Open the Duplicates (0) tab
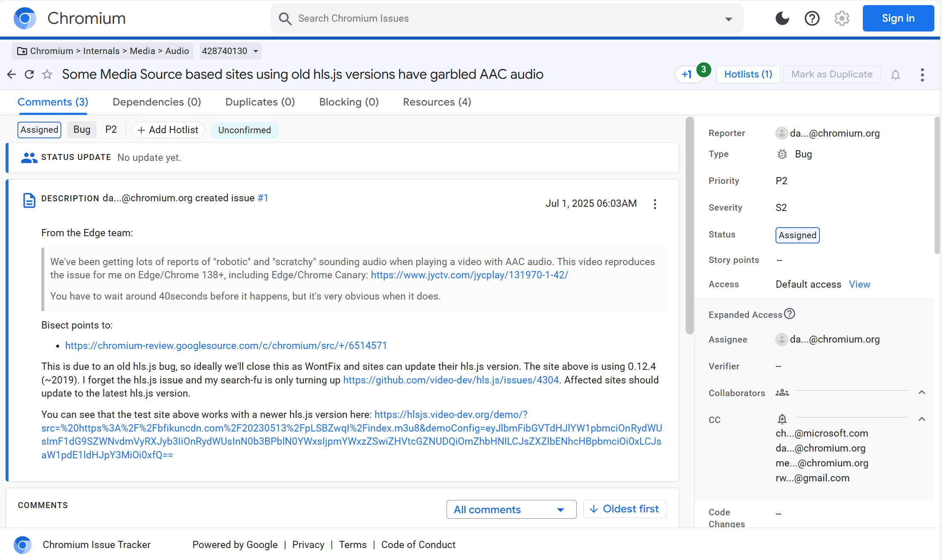 click(x=260, y=102)
